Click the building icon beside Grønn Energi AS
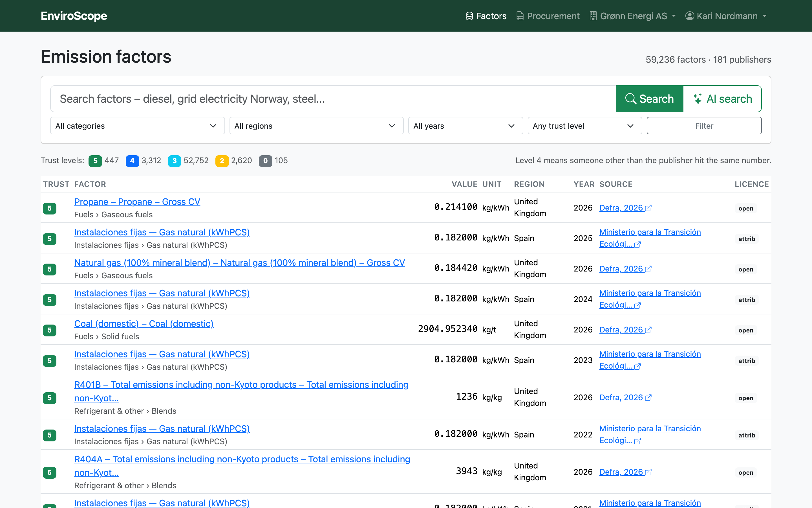Viewport: 812px width, 508px height. [x=593, y=16]
